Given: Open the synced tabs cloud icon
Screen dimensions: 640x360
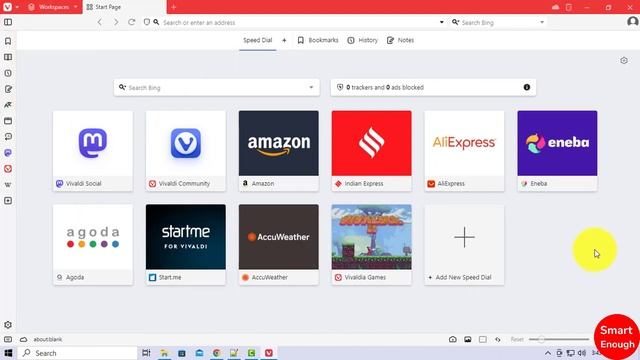Looking at the screenshot, I should (x=556, y=7).
